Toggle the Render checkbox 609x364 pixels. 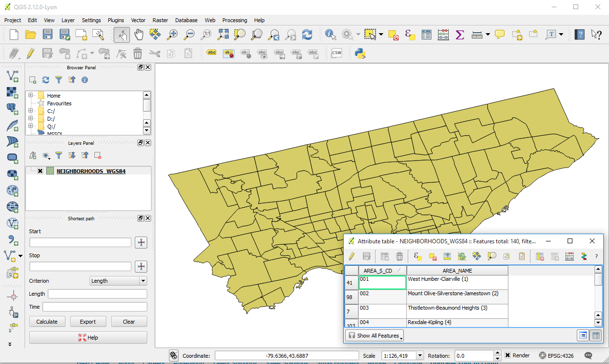point(507,356)
